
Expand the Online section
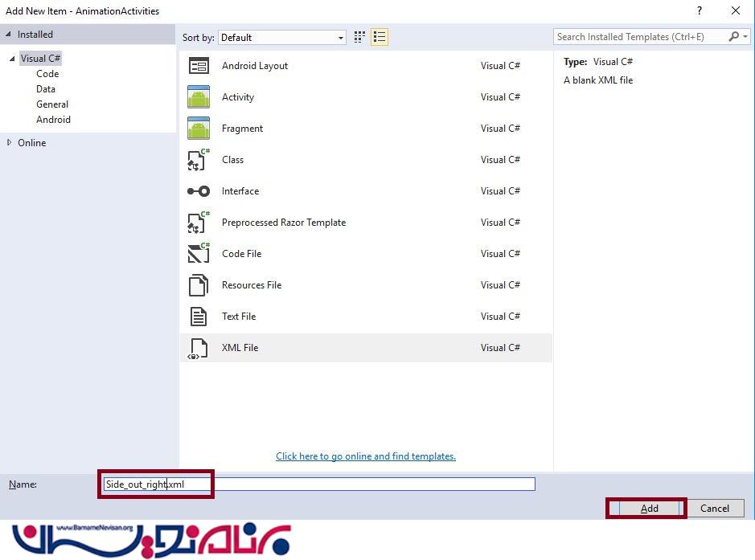9,142
